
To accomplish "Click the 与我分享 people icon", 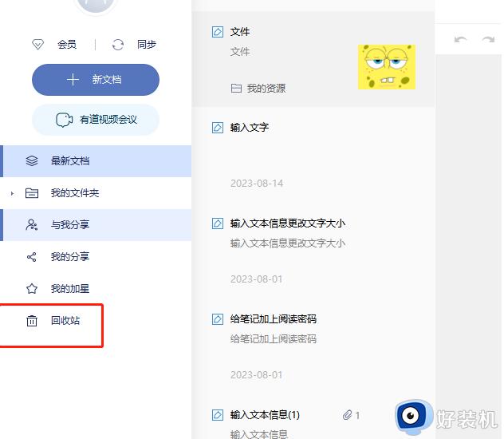I will (32, 225).
